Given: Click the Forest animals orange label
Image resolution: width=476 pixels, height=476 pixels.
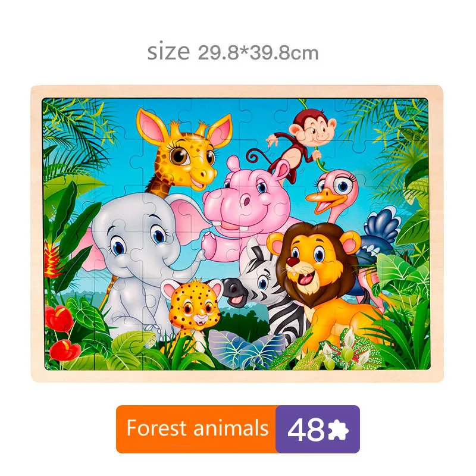Looking at the screenshot, I should (196, 429).
